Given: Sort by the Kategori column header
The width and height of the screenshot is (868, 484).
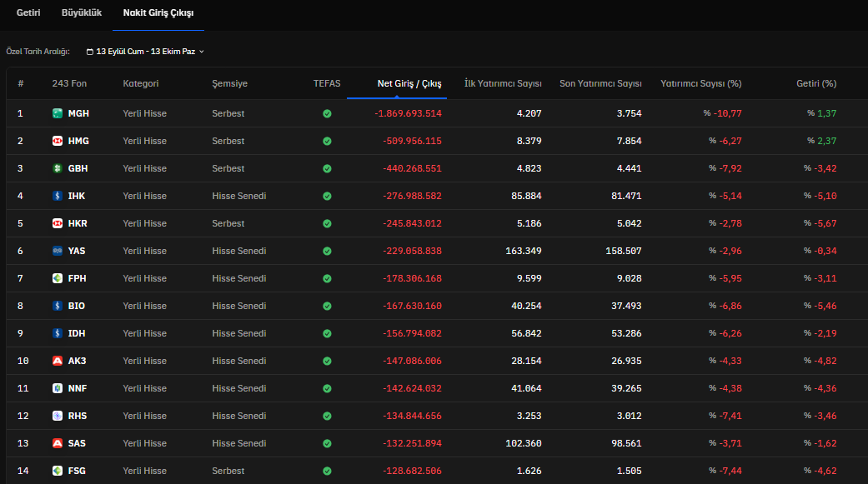Looking at the screenshot, I should coord(141,83).
